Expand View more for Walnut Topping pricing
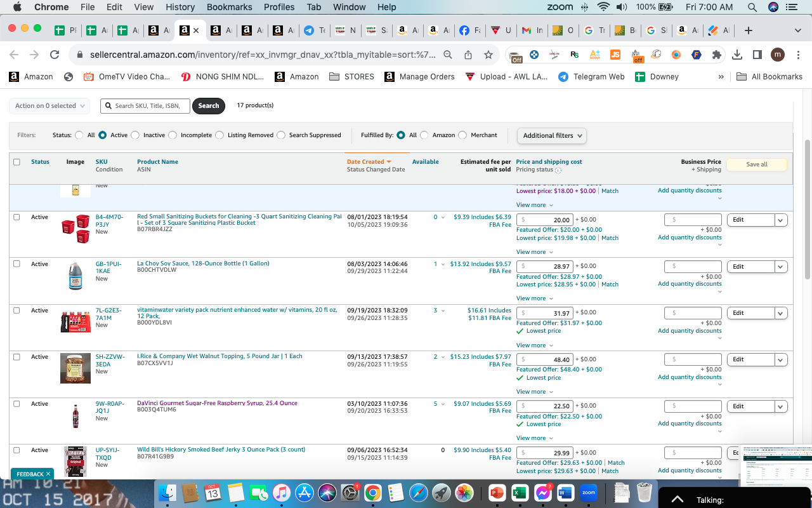The height and width of the screenshot is (508, 812). 535,392
